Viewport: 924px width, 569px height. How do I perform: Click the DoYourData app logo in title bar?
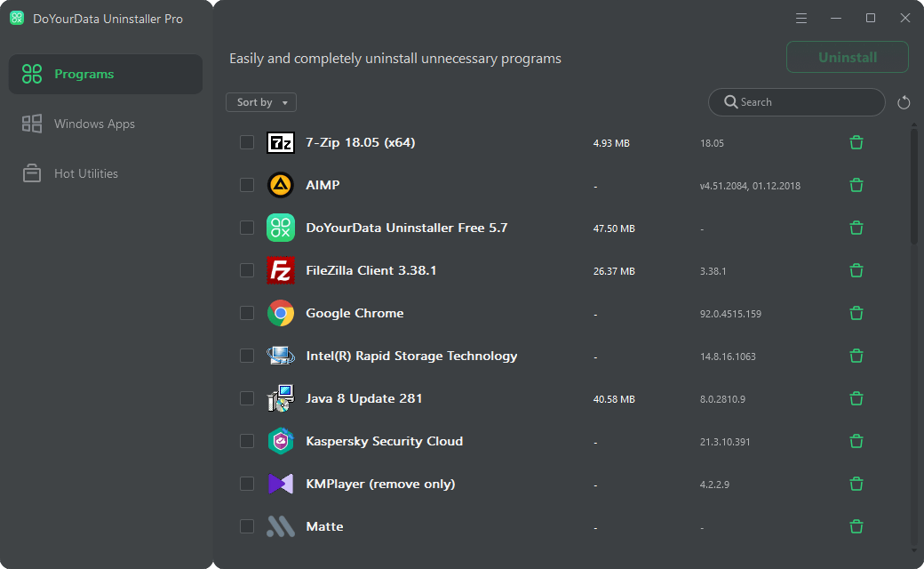17,19
